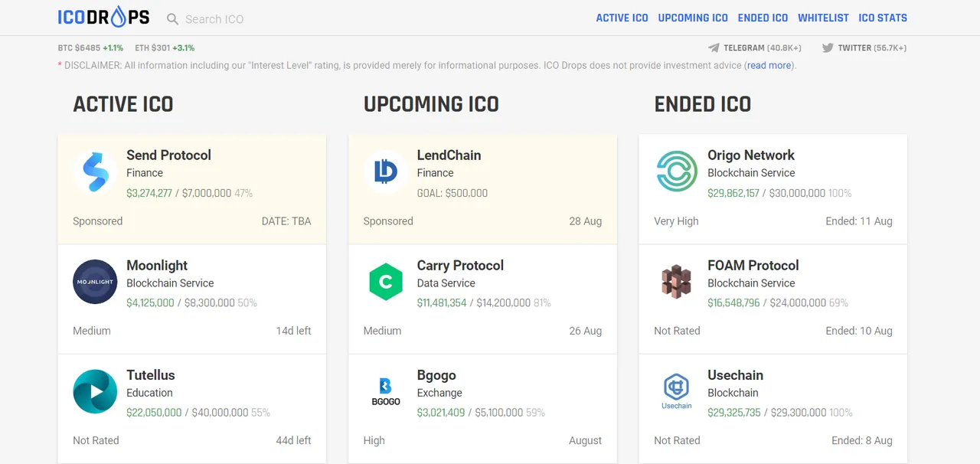Open the TELEGRAM (40.8K+) link
Screen dimensions: 980x464
pos(763,47)
